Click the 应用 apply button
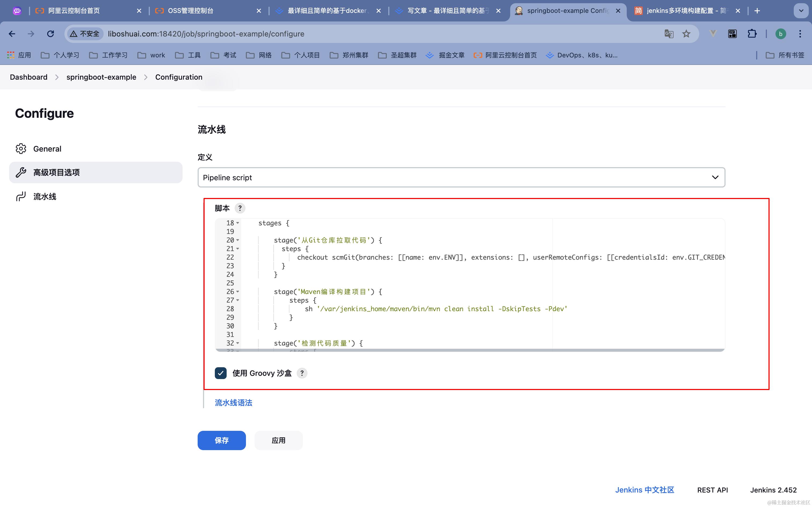 278,440
